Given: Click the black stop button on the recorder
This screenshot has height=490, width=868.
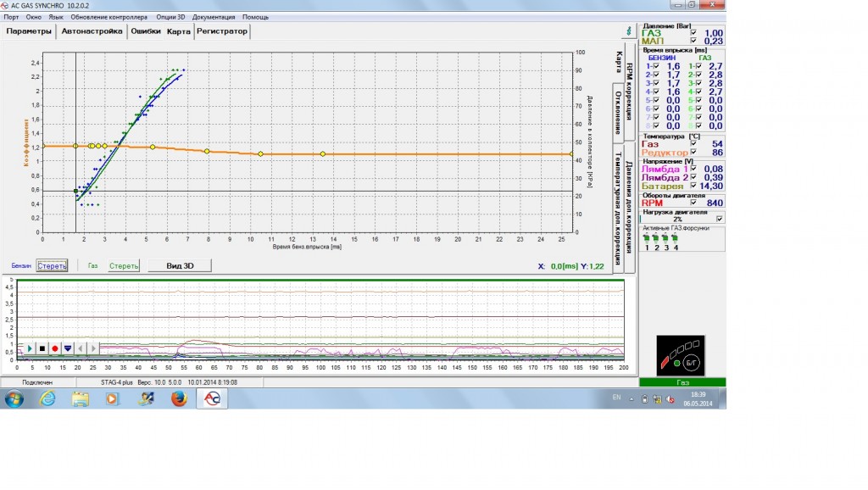Looking at the screenshot, I should (42, 348).
